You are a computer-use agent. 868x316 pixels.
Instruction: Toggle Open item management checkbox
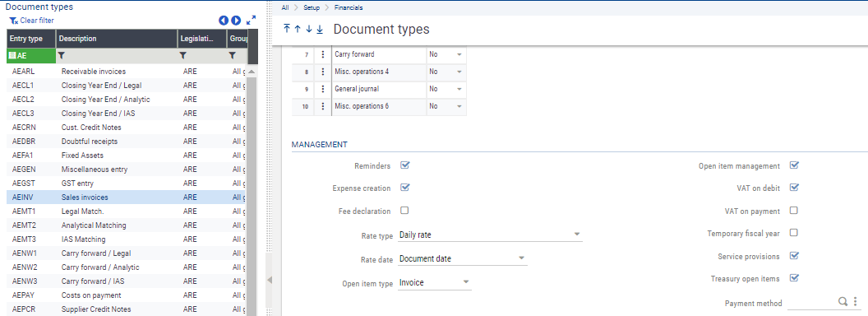pos(794,165)
